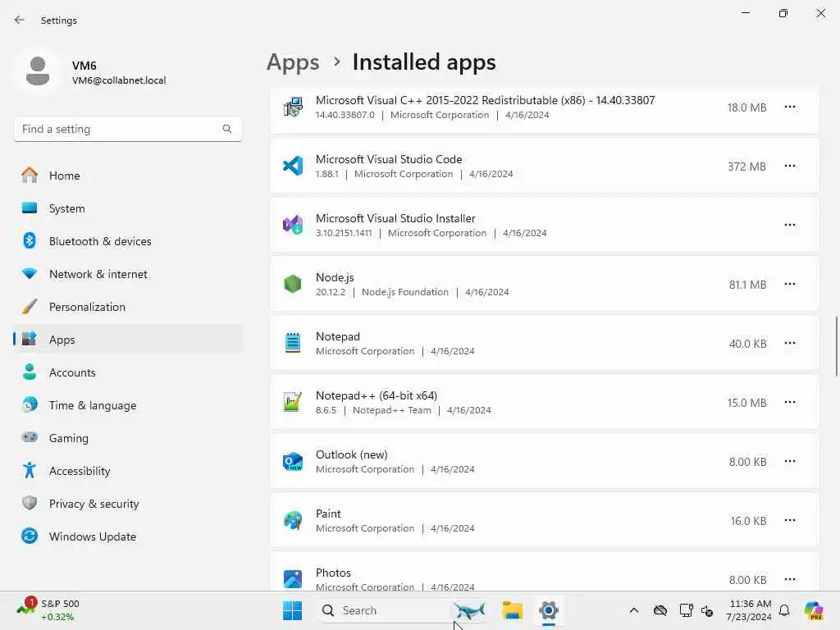The image size is (840, 630).
Task: Click the Settings gear taskbar icon
Action: [x=549, y=610]
